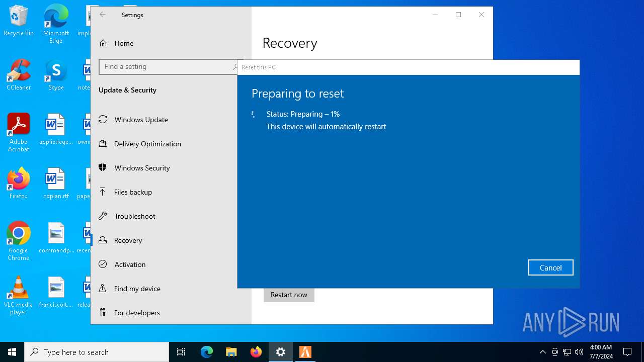This screenshot has width=644, height=362.
Task: Launch Skype from the desktop
Action: point(56,75)
